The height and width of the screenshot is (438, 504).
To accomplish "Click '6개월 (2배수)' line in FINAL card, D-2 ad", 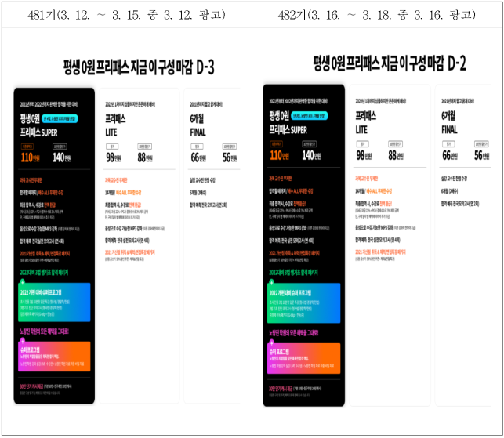I will [449, 191].
